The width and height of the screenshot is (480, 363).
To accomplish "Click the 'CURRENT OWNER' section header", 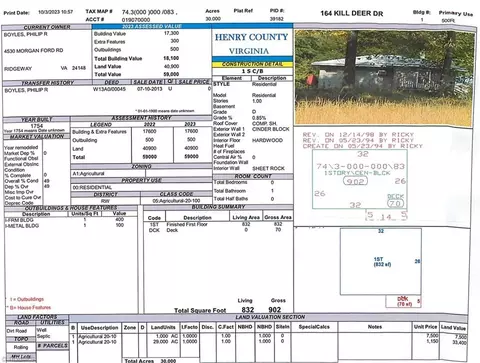I will [47, 27].
